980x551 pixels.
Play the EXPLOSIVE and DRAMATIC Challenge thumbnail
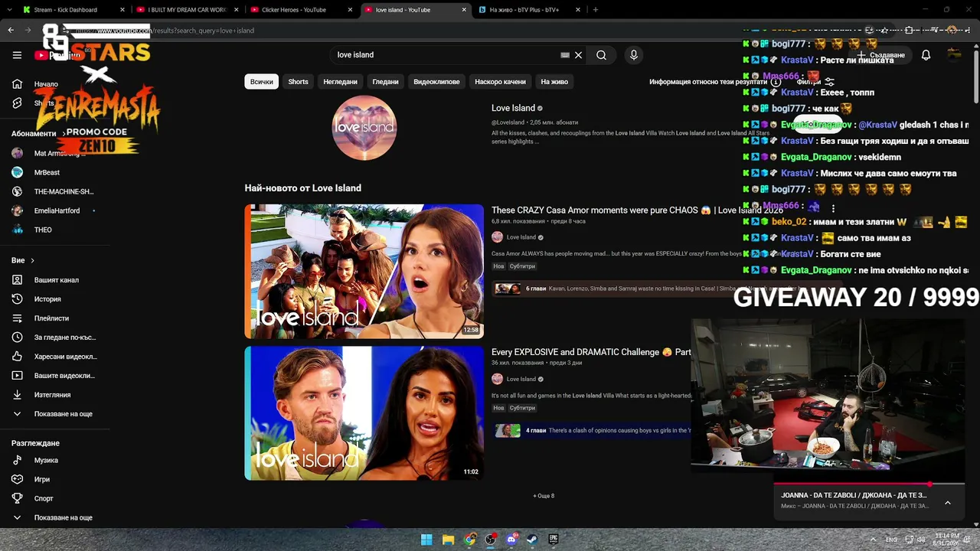(364, 413)
